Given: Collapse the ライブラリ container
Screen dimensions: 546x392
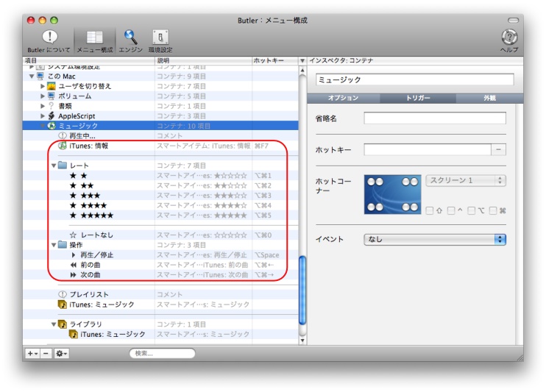Looking at the screenshot, I should pos(54,324).
